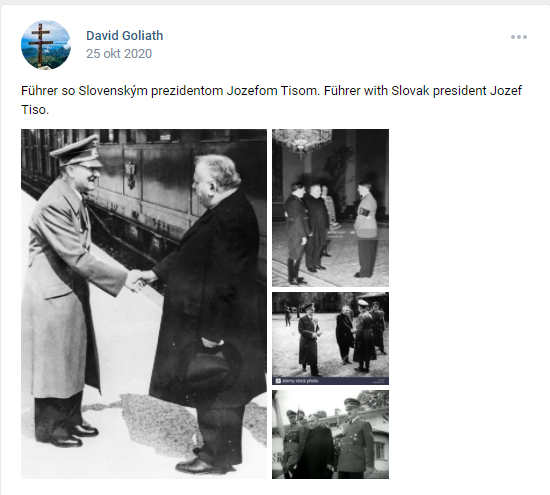Open the outdoor photo with alamy watermark
The width and height of the screenshot is (550, 495).
(330, 338)
